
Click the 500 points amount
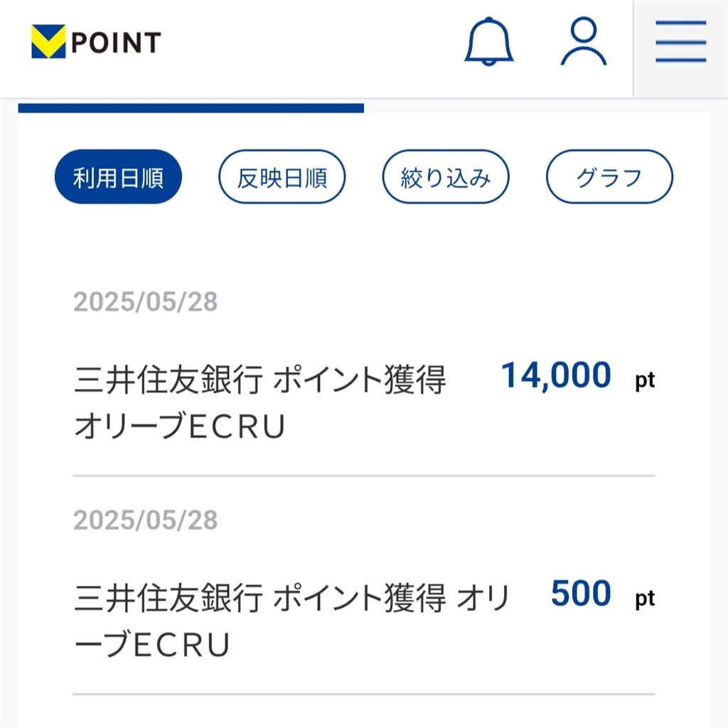(581, 594)
